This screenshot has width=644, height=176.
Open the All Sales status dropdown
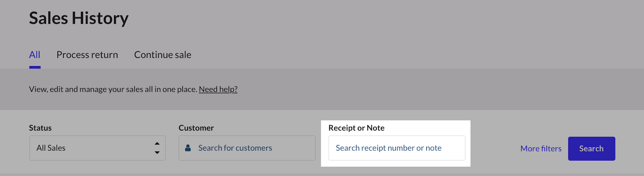click(x=97, y=148)
